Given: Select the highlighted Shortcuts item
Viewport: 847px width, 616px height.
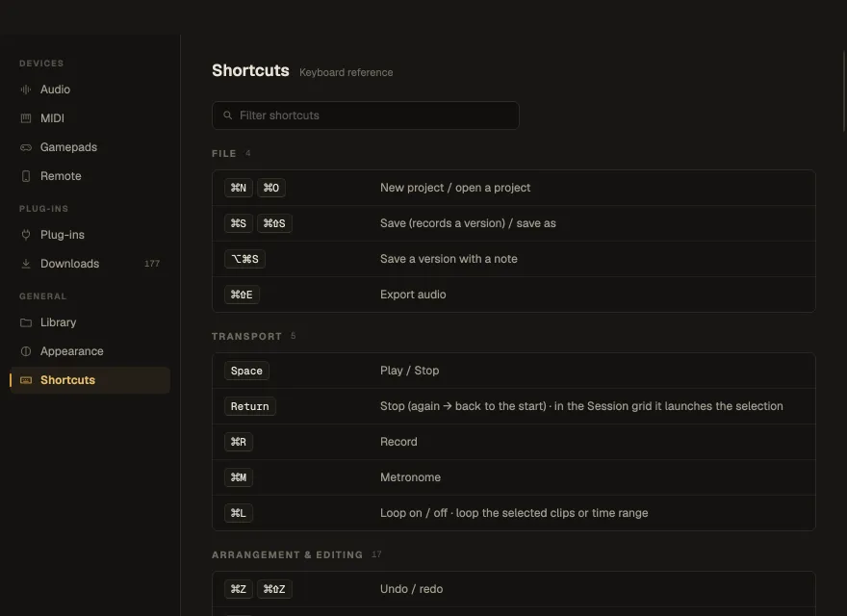Looking at the screenshot, I should (90, 380).
